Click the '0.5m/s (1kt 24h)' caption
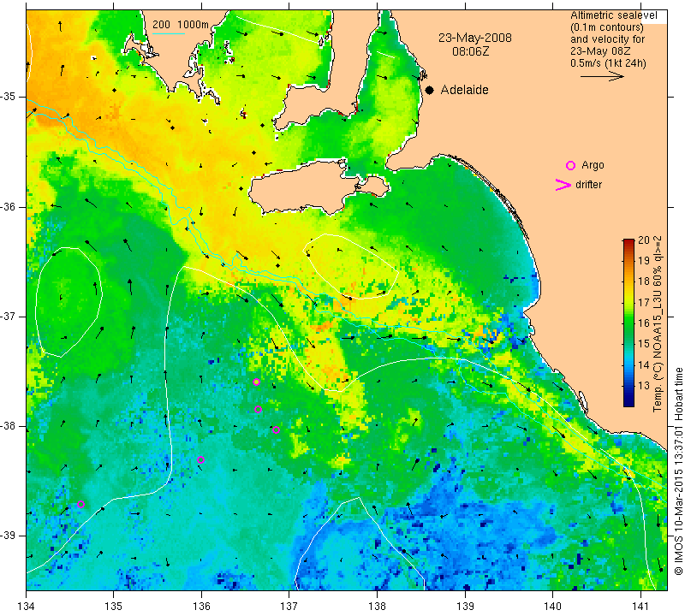This screenshot has width=685, height=616. point(608,63)
